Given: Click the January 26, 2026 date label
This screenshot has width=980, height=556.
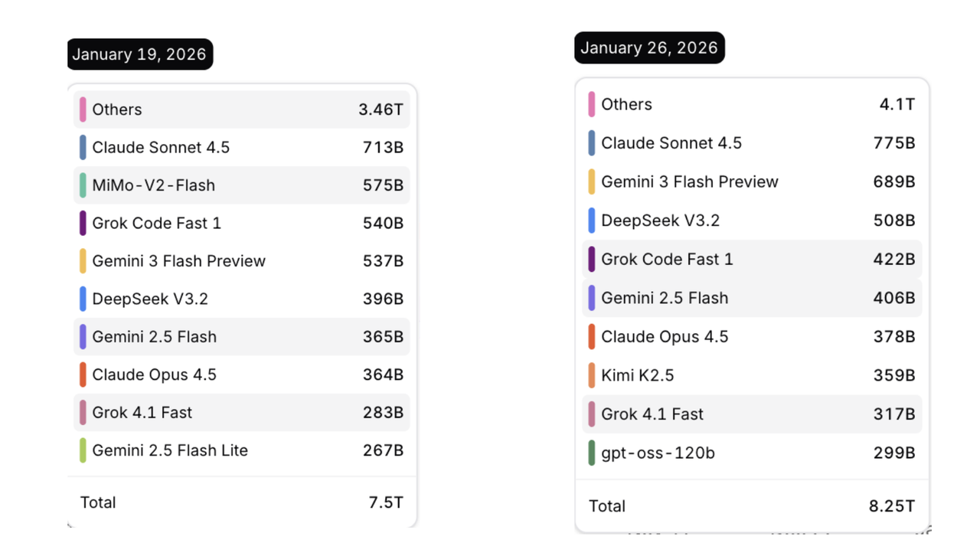Looking at the screenshot, I should 649,48.
